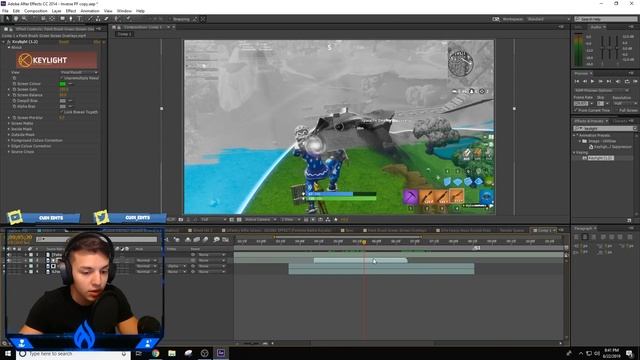Switch to Render Queue tab
Screen dimensions: 640x360
(511, 231)
